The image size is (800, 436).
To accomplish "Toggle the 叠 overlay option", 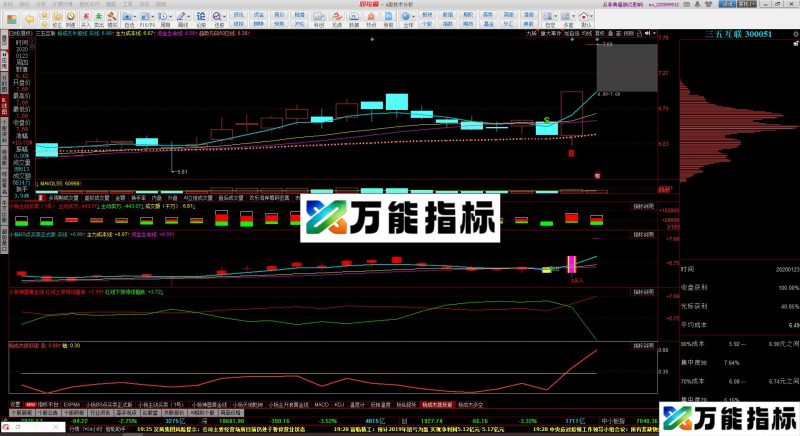I will (610, 33).
